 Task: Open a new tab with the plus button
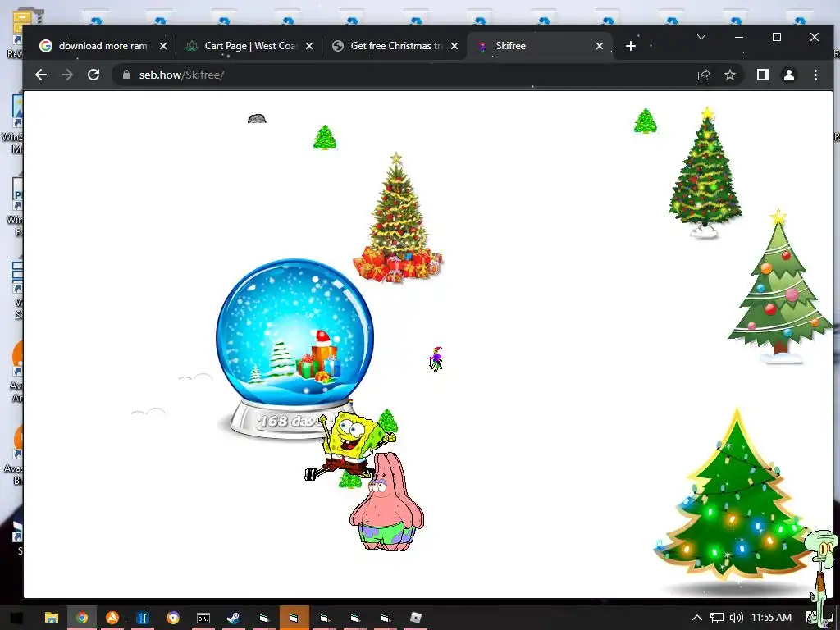click(x=631, y=46)
